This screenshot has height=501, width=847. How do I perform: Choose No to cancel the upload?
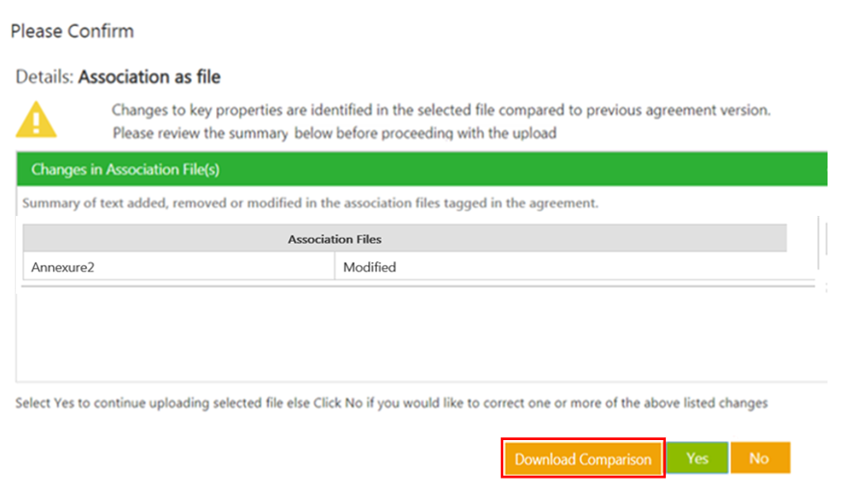click(x=759, y=458)
